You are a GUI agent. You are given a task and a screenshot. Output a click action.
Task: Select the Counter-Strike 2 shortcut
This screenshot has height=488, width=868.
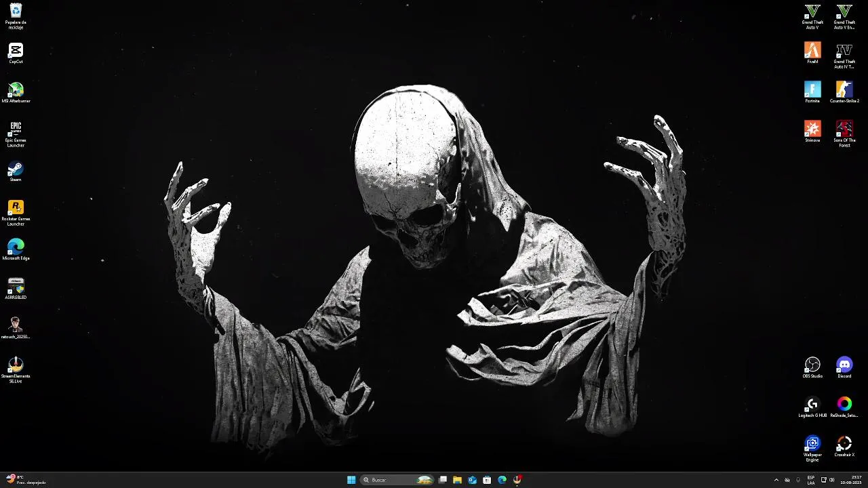click(x=844, y=93)
